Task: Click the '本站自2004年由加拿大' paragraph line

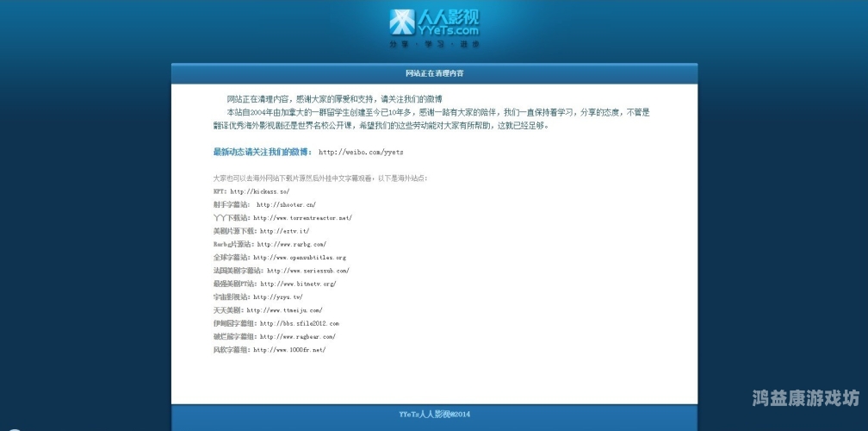Action: [438, 113]
